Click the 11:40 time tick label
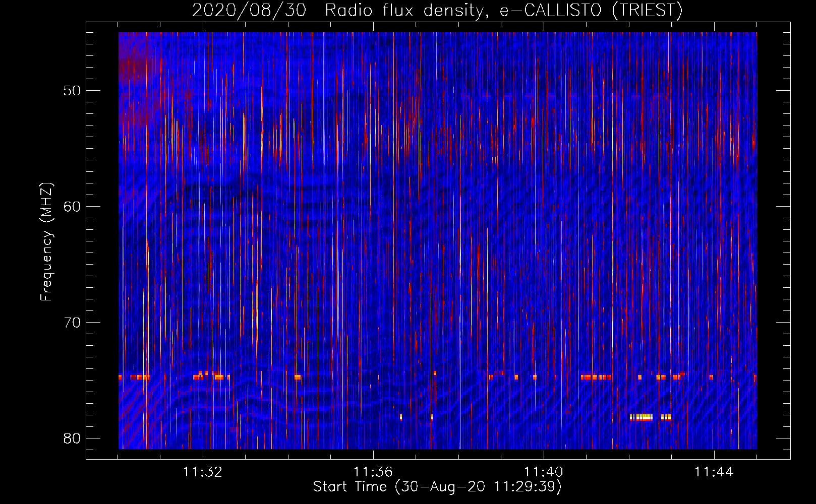This screenshot has width=816, height=504. pos(544,472)
